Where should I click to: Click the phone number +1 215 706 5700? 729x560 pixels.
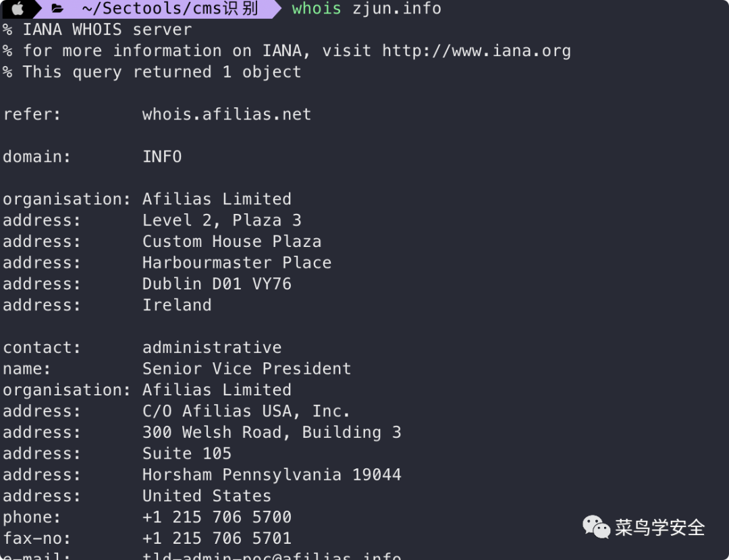tap(217, 517)
